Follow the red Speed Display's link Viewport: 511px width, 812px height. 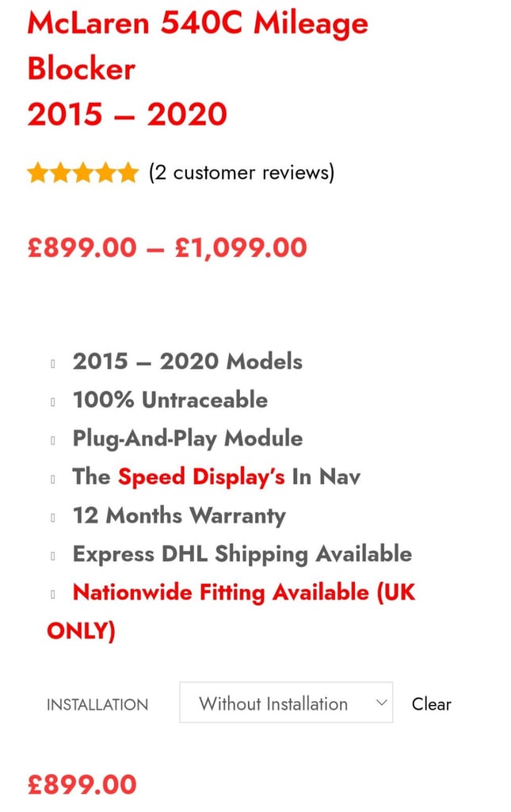[x=201, y=477]
